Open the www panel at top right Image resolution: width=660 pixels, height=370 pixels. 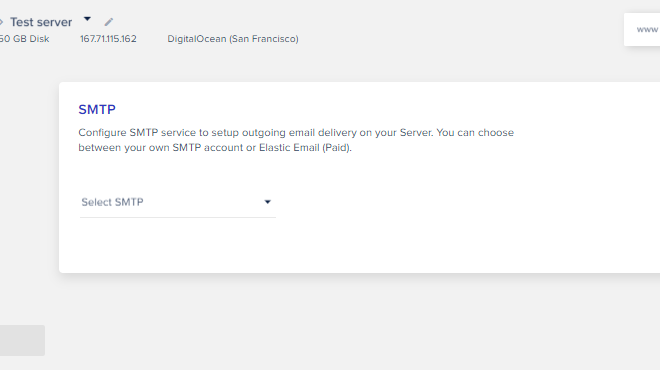pos(642,29)
